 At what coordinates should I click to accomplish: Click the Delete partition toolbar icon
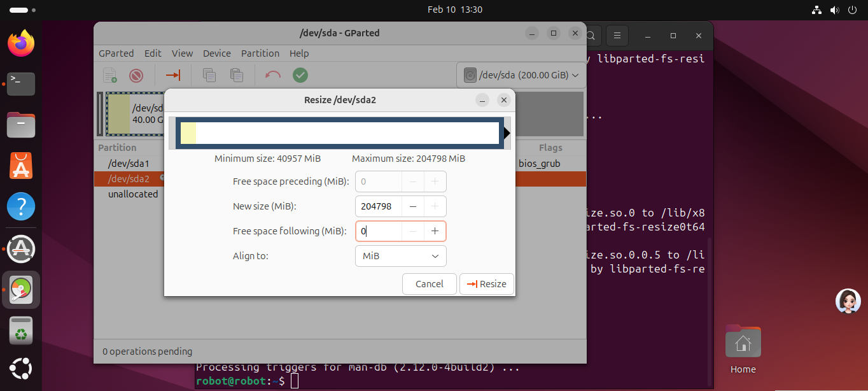coord(136,75)
